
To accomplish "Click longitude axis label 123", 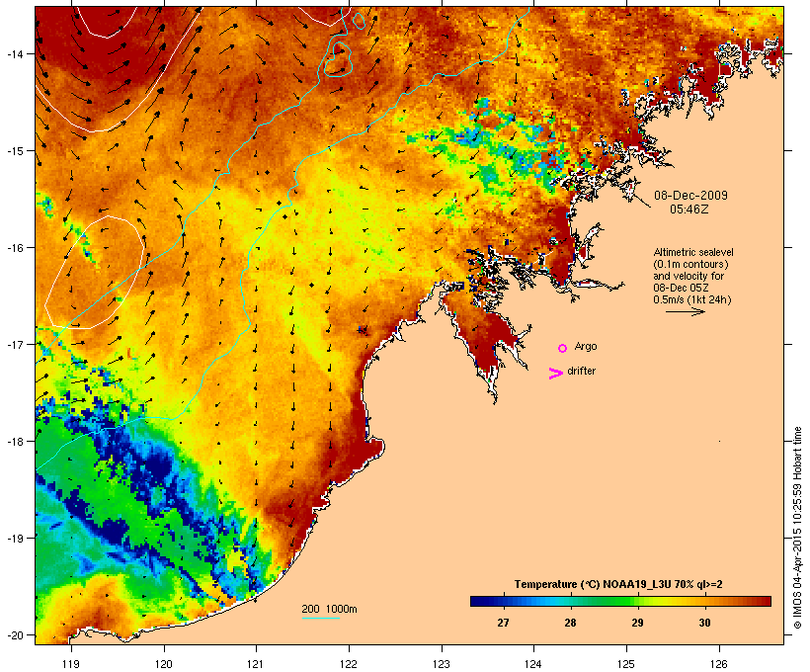I will coord(442,664).
